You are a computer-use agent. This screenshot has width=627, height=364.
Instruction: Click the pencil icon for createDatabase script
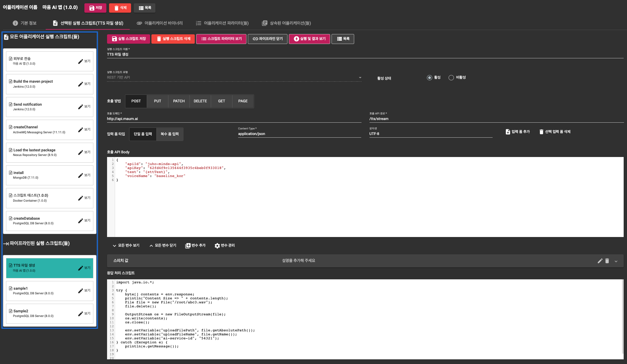[x=80, y=221]
